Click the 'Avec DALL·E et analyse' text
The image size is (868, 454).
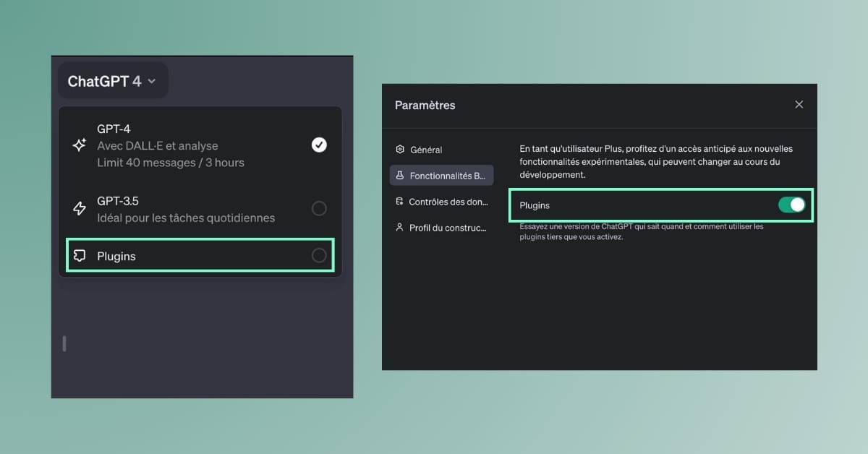(158, 146)
